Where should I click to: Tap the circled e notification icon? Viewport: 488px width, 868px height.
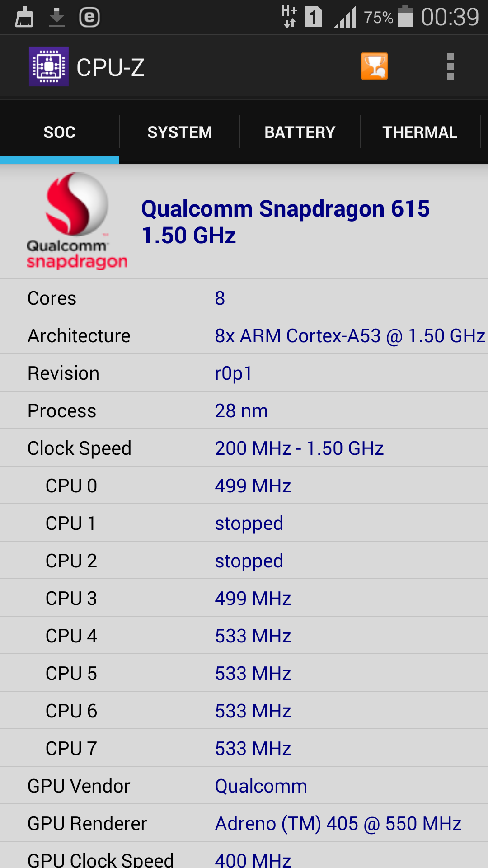tap(89, 18)
